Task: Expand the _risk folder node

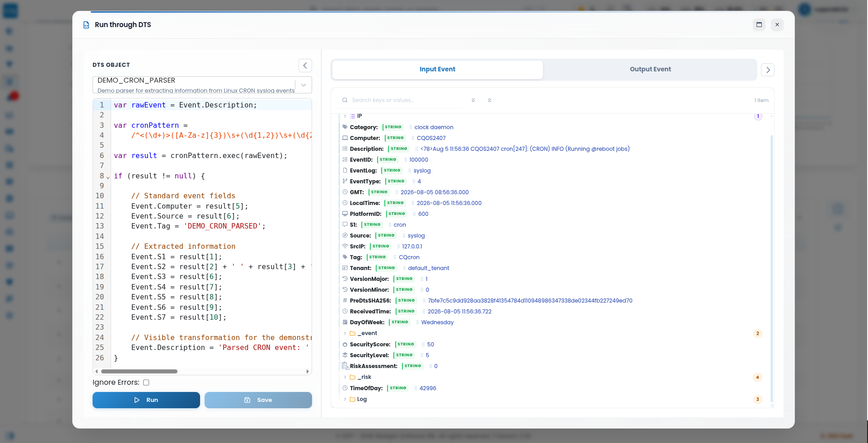Action: click(345, 377)
